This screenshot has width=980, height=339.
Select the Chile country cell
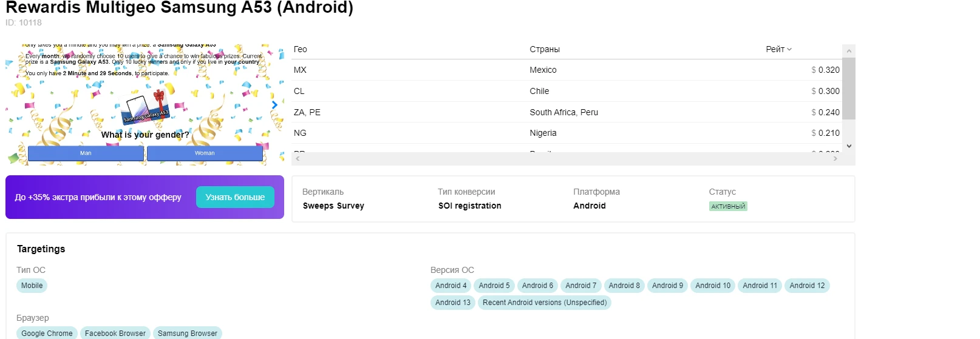point(539,91)
